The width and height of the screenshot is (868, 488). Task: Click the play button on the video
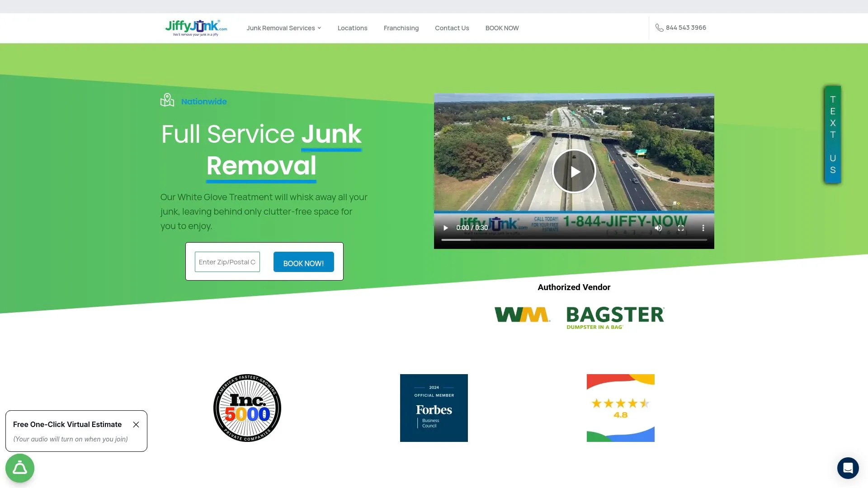(574, 171)
